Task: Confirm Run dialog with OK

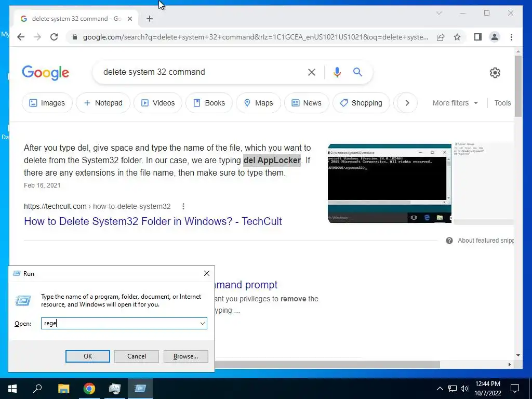Action: (x=87, y=356)
